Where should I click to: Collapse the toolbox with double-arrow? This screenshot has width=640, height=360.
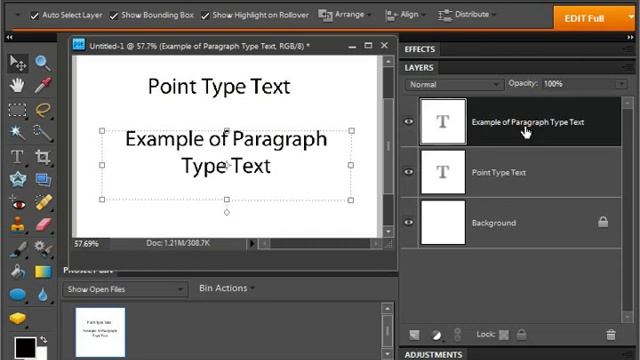point(9,37)
